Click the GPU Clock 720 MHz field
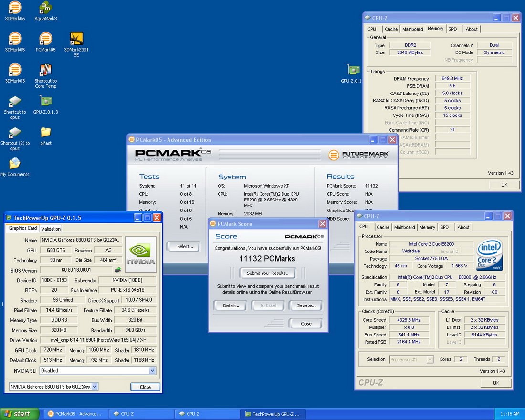525x420 pixels. (x=53, y=350)
